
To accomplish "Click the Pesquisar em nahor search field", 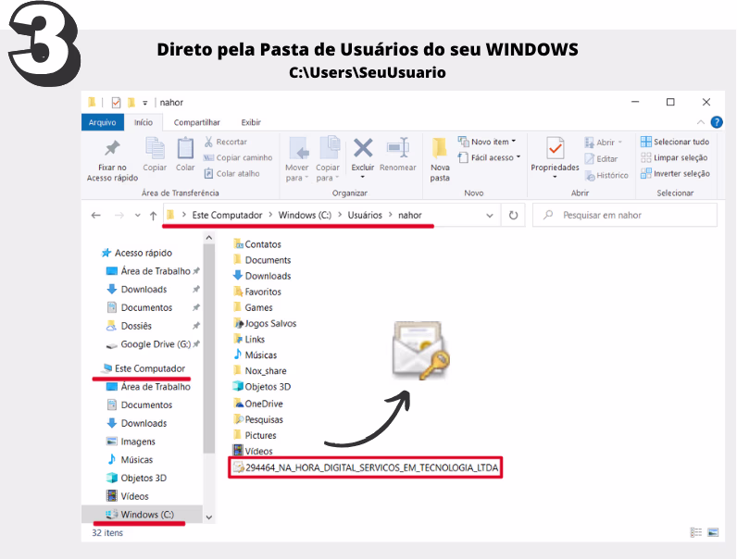I will (x=625, y=215).
